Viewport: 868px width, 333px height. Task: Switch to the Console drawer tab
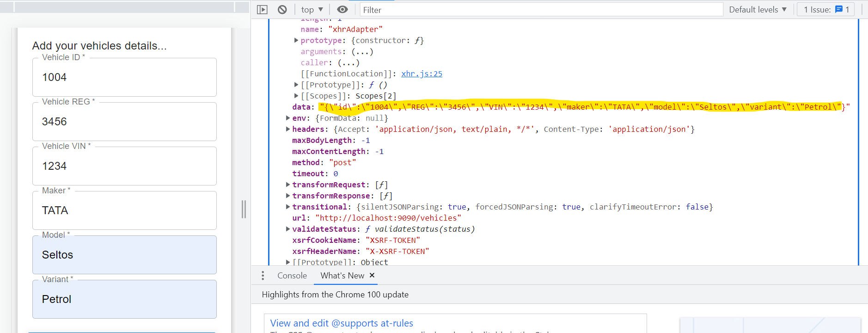[292, 276]
